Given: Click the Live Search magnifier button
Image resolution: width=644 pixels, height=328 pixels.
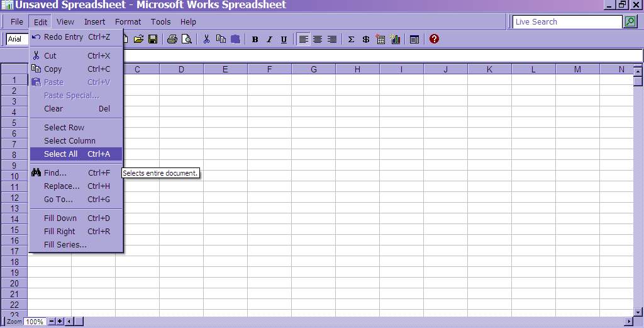Looking at the screenshot, I should (x=630, y=22).
